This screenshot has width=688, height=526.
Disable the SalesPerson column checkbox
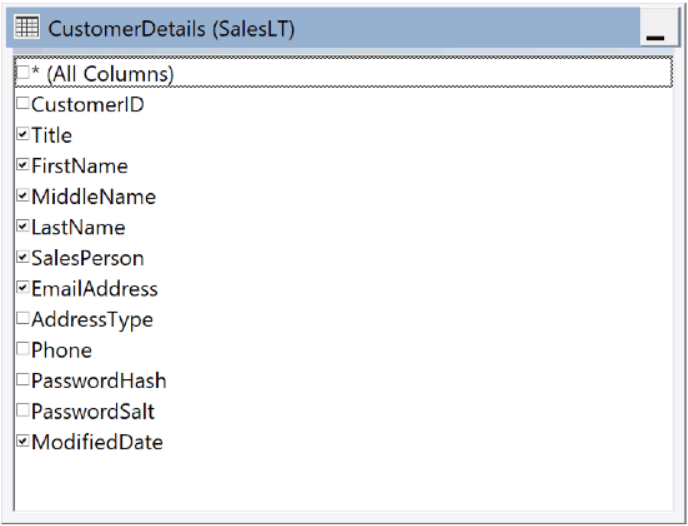pos(23,257)
